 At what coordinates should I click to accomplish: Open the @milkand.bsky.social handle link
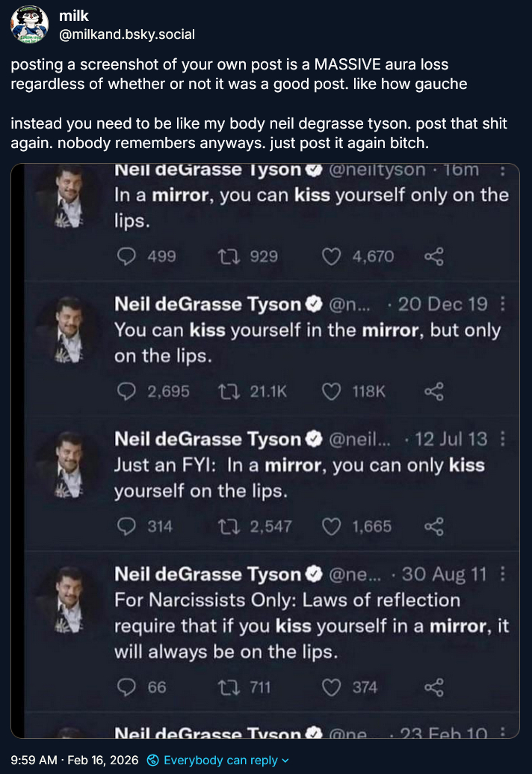[126, 34]
